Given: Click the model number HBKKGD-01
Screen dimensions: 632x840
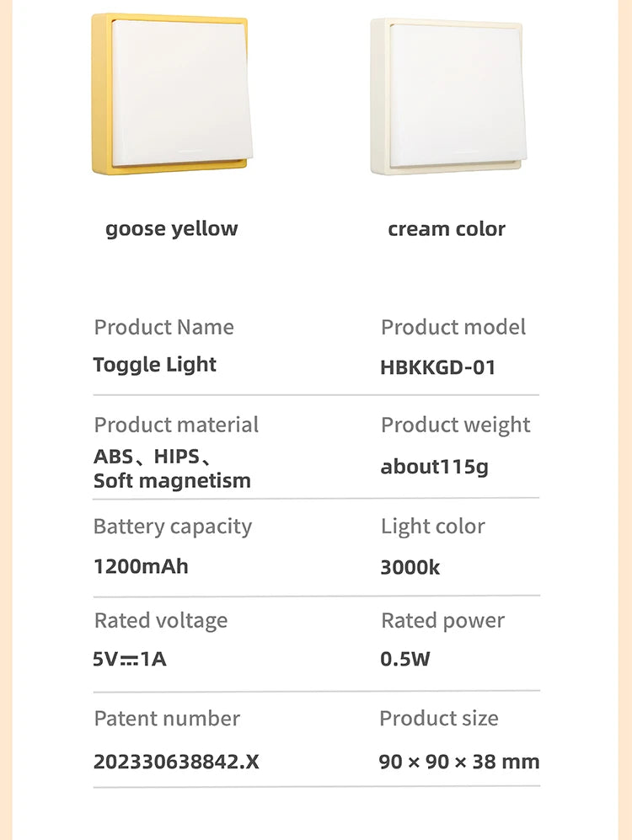Looking at the screenshot, I should (438, 366).
